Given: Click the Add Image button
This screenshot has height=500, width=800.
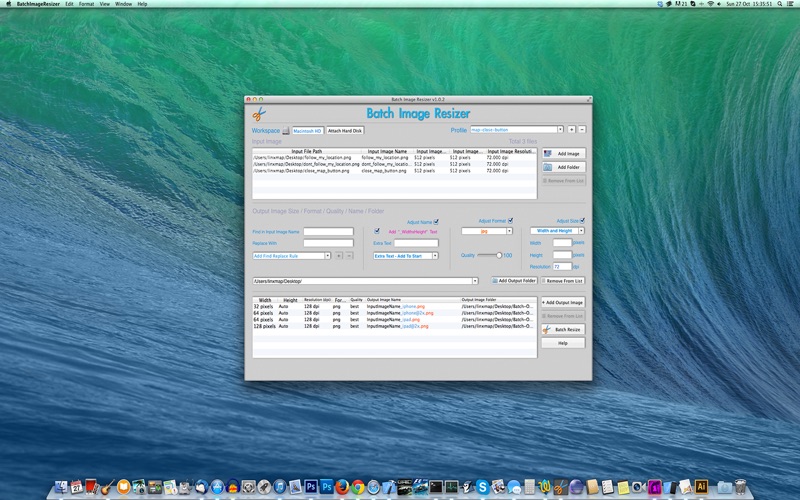Looking at the screenshot, I should 564,153.
